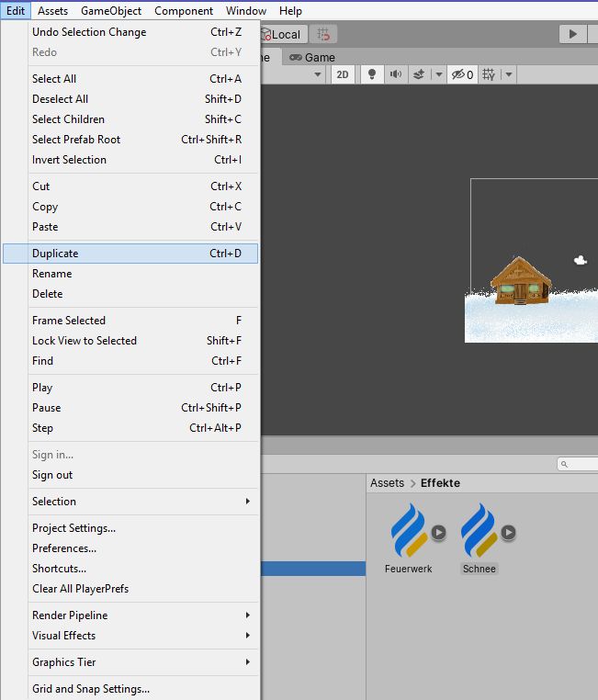Expand play arrow on Schnee asset
This screenshot has width=598, height=700.
point(508,532)
